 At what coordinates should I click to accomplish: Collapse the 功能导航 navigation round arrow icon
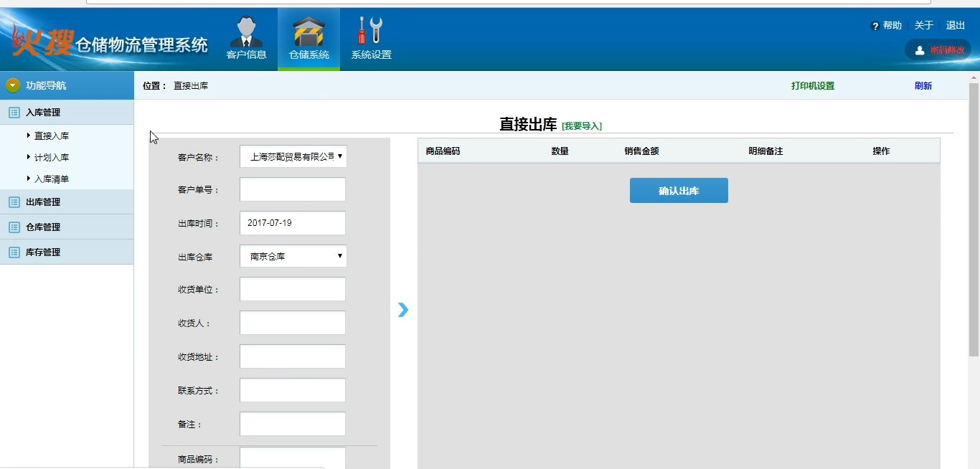click(x=13, y=85)
